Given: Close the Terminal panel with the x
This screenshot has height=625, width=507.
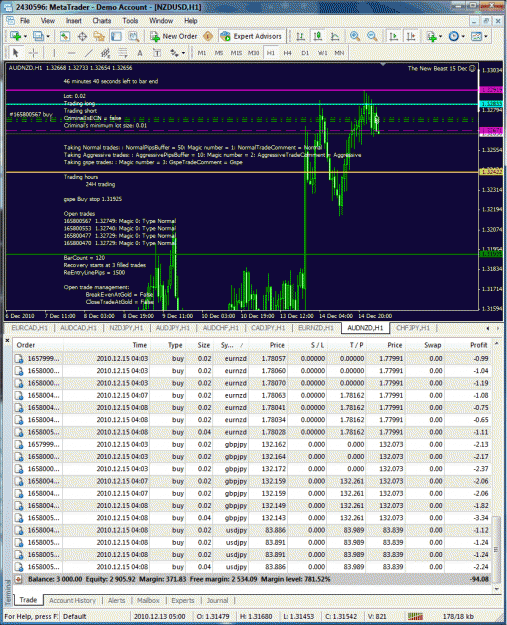Looking at the screenshot, I should [x=7, y=340].
